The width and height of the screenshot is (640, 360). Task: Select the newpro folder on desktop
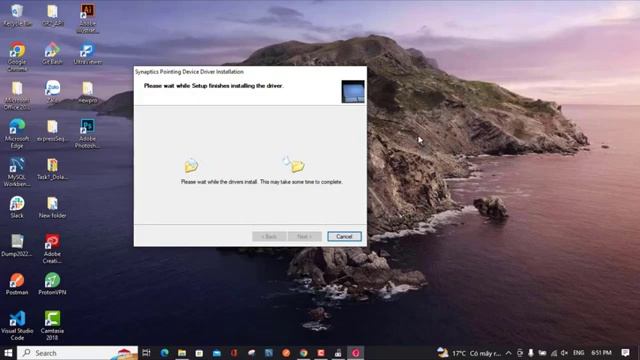point(87,91)
